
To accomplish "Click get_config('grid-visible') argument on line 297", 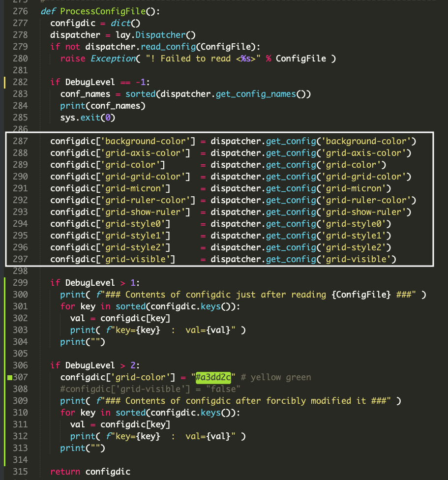I will click(358, 259).
